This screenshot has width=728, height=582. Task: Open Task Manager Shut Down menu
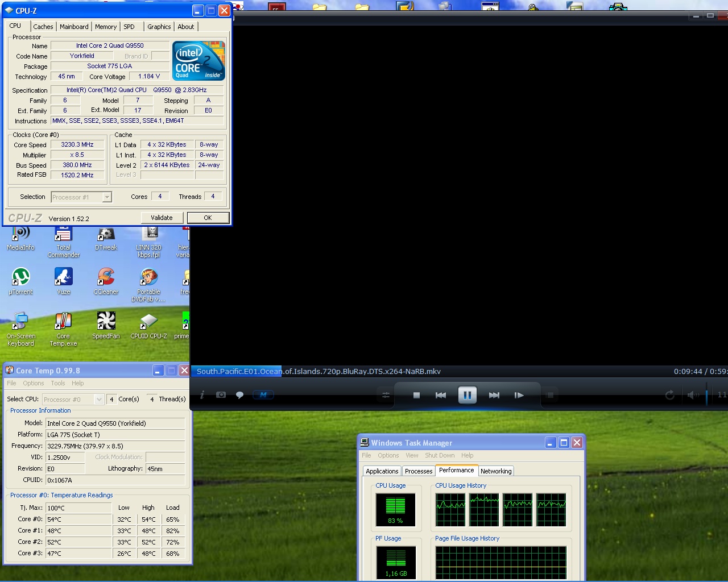coord(440,455)
